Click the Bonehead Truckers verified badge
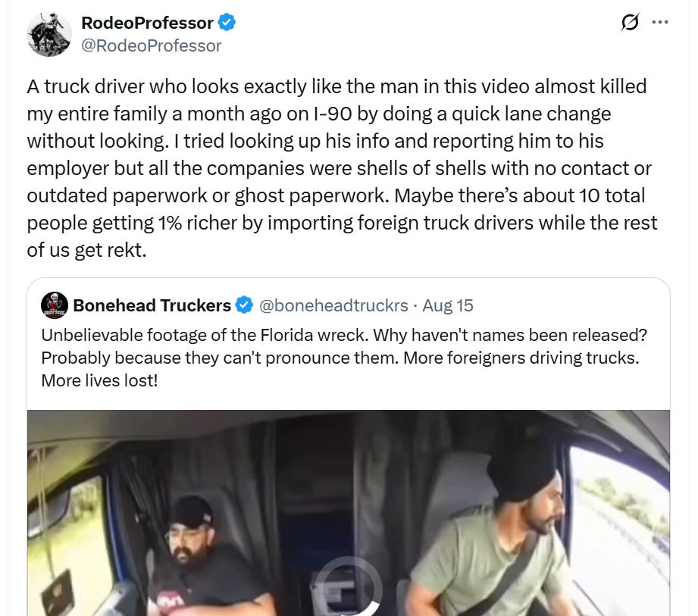Viewport: 698px width, 616px height. [x=244, y=305]
